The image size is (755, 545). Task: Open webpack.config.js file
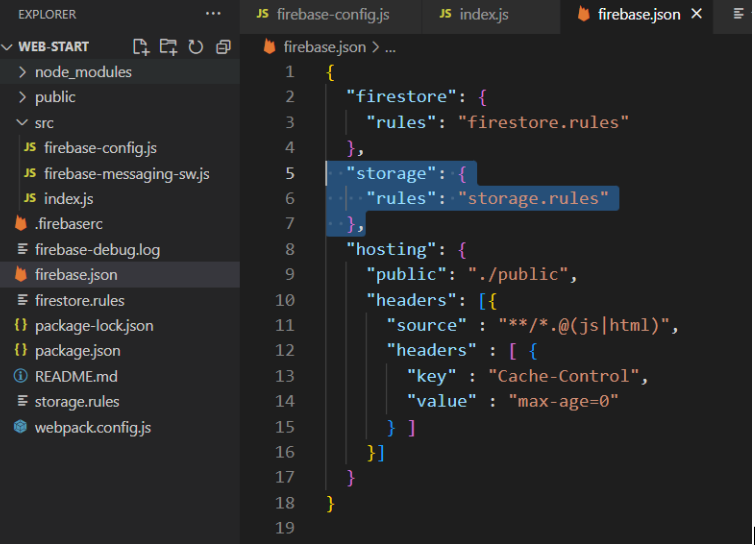point(120,427)
